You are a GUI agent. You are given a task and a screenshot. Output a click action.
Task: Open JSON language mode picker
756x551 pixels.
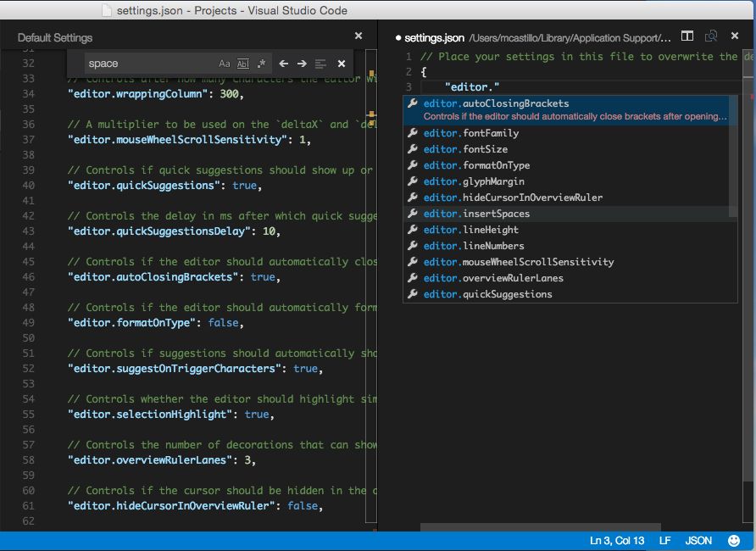pos(698,541)
